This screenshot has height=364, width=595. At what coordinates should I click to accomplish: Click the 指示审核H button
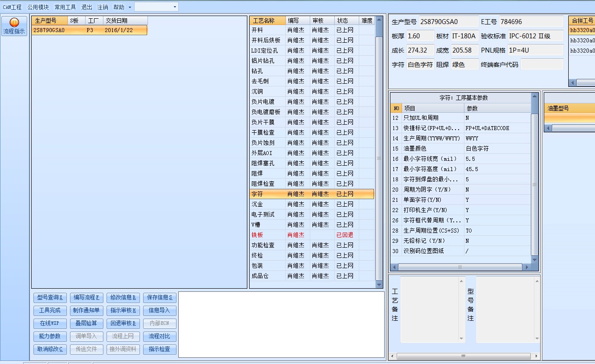pyautogui.click(x=123, y=311)
